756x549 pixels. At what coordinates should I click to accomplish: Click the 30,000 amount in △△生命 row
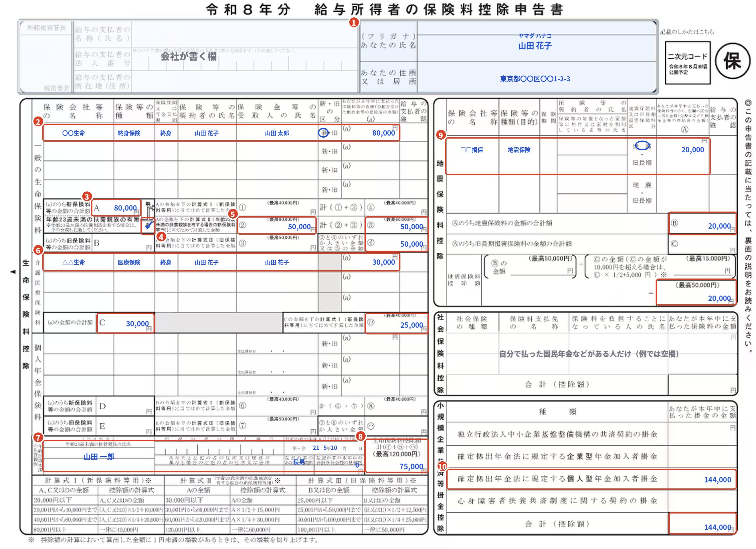click(384, 262)
